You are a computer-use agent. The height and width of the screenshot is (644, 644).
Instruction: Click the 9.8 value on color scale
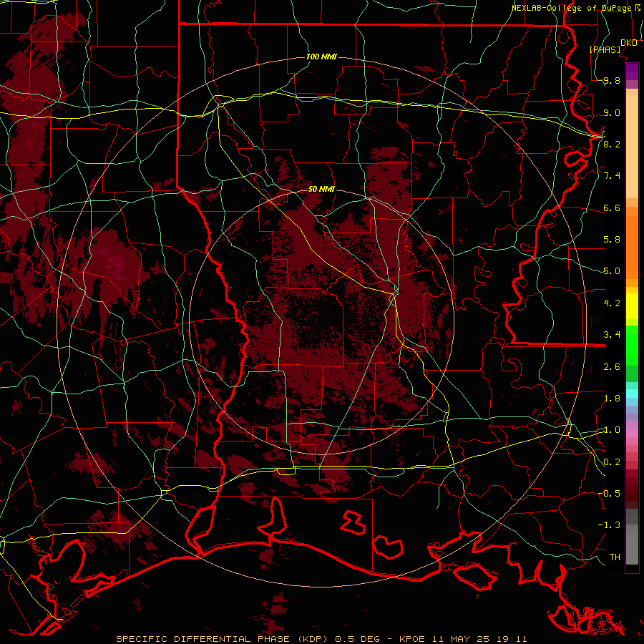click(x=612, y=80)
